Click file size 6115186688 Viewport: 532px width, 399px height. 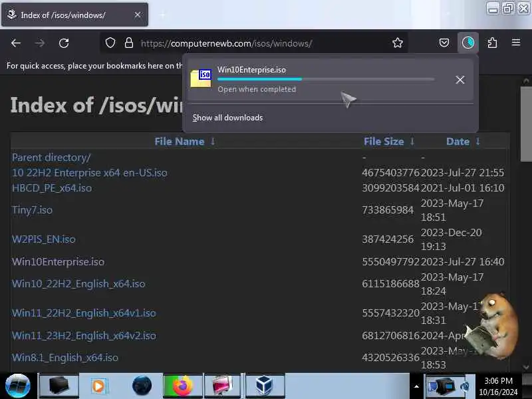(x=390, y=284)
